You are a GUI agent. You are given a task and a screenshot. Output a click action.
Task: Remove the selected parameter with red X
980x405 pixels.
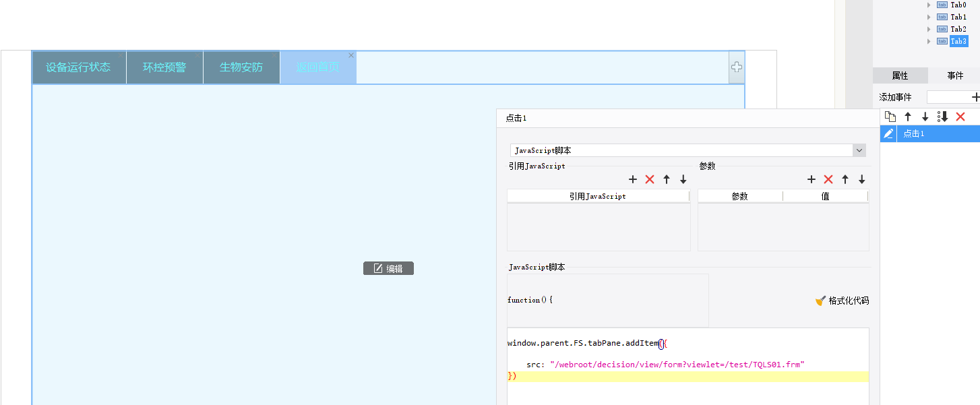[x=828, y=179]
